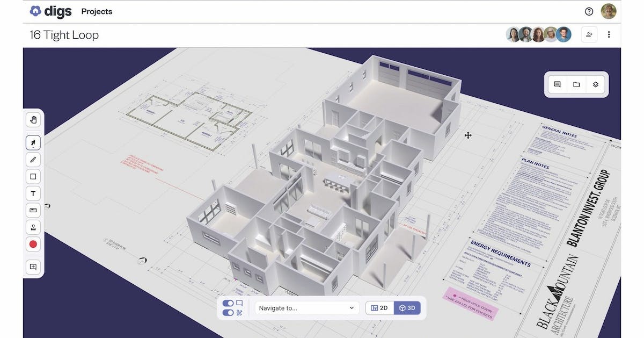644x338 pixels.
Task: Toggle the markup visibility switch
Action: [228, 312]
